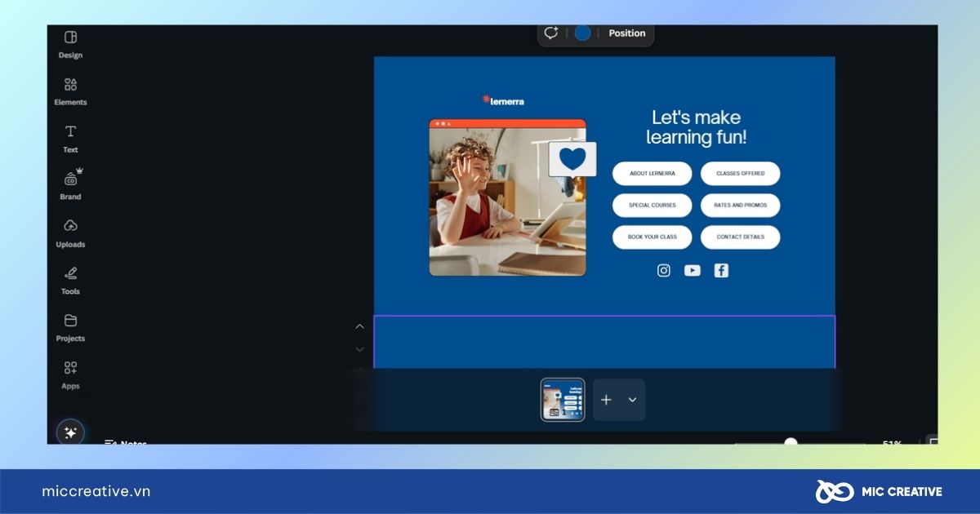This screenshot has height=514, width=980.
Task: Click the Position button in toolbar
Action: click(626, 33)
